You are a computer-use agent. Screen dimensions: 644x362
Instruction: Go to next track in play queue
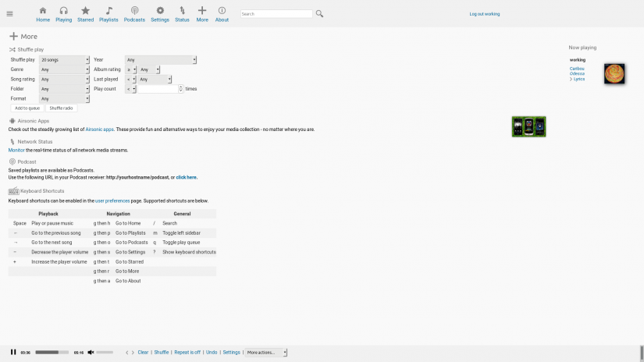[133, 353]
